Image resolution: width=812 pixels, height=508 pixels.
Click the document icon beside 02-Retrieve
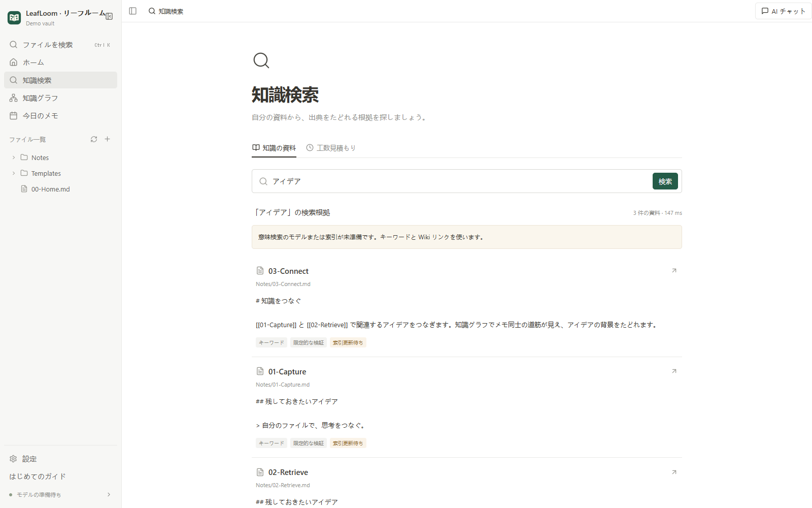click(260, 472)
